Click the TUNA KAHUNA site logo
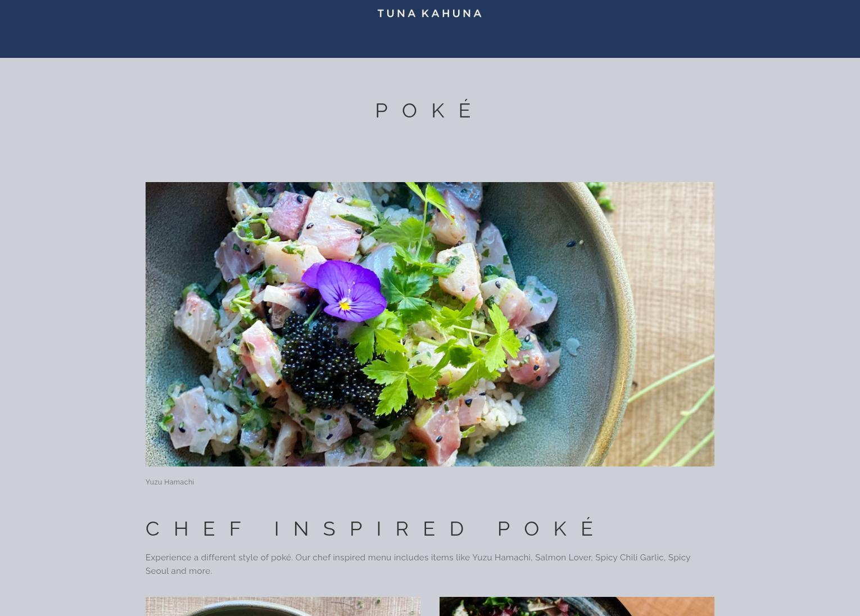 click(x=429, y=13)
